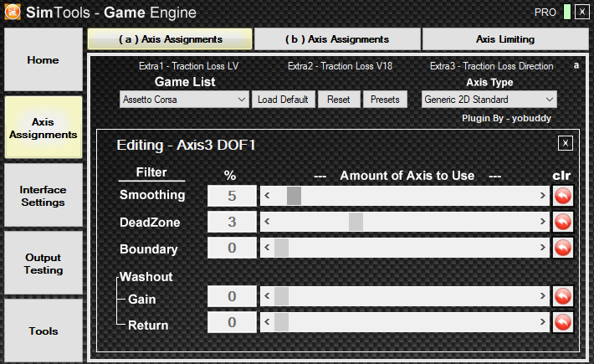Click the Smoothing slider thumb
The width and height of the screenshot is (594, 364).
click(x=294, y=196)
